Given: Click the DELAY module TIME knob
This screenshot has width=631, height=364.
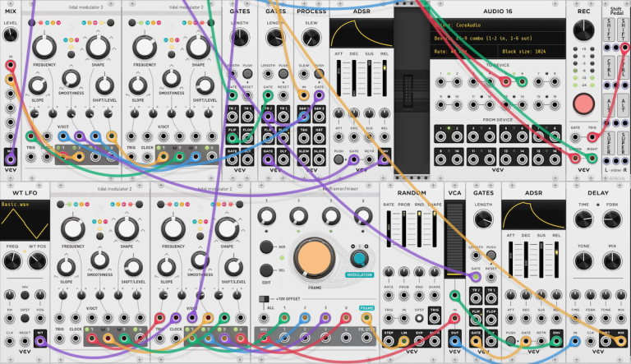Looking at the screenshot, I should pyautogui.click(x=583, y=220).
